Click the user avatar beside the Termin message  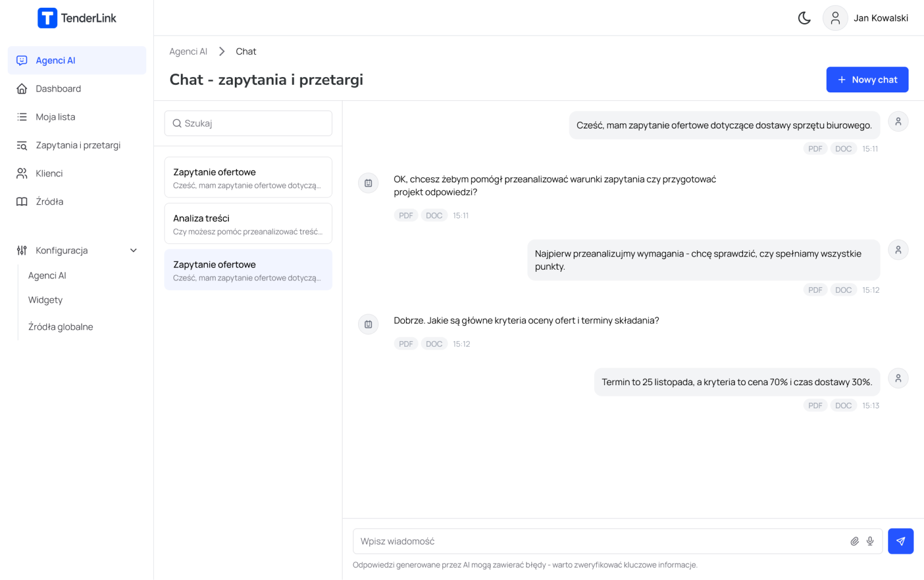coord(898,379)
